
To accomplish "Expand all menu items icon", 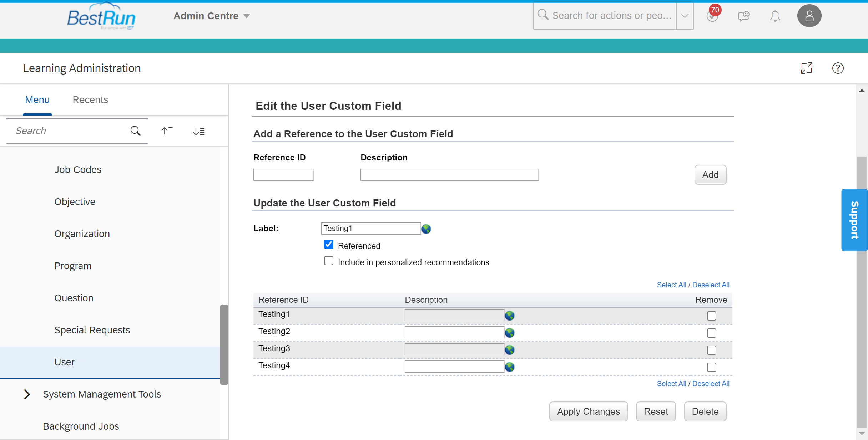I will pos(199,132).
